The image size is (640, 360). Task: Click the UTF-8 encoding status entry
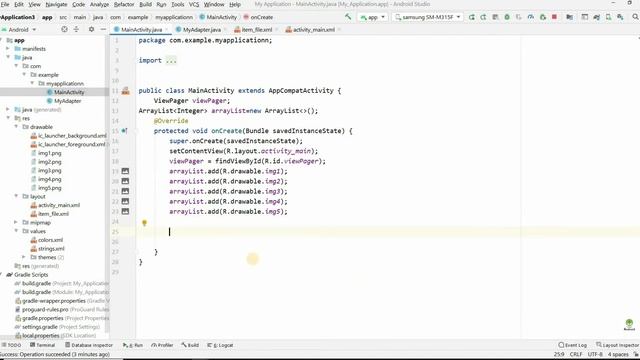(x=595, y=354)
